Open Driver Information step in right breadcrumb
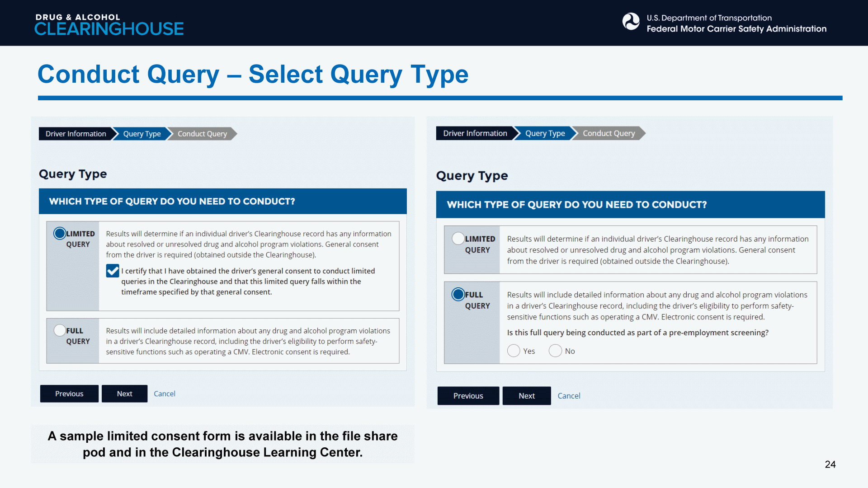This screenshot has height=488, width=868. pos(475,133)
